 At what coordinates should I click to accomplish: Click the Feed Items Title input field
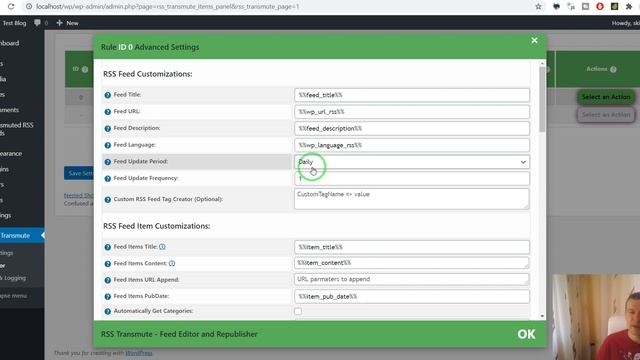pyautogui.click(x=411, y=247)
